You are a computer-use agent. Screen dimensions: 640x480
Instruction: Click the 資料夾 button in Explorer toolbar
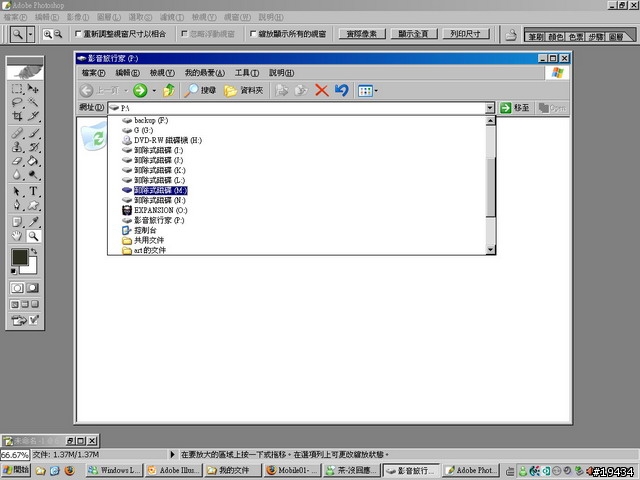point(244,91)
